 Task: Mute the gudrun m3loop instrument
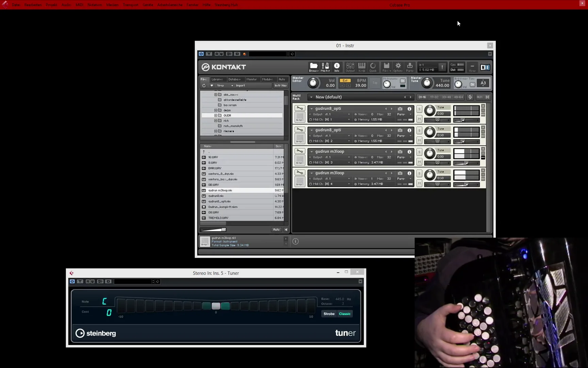click(x=419, y=161)
